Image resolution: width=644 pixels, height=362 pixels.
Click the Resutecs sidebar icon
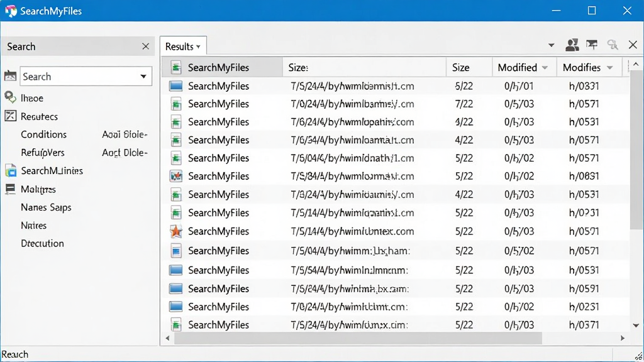10,116
